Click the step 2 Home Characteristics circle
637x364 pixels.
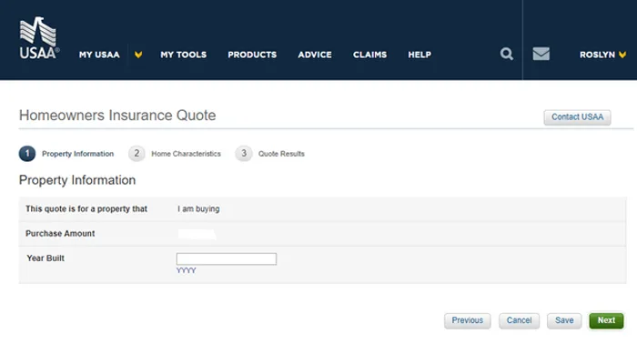[136, 154]
